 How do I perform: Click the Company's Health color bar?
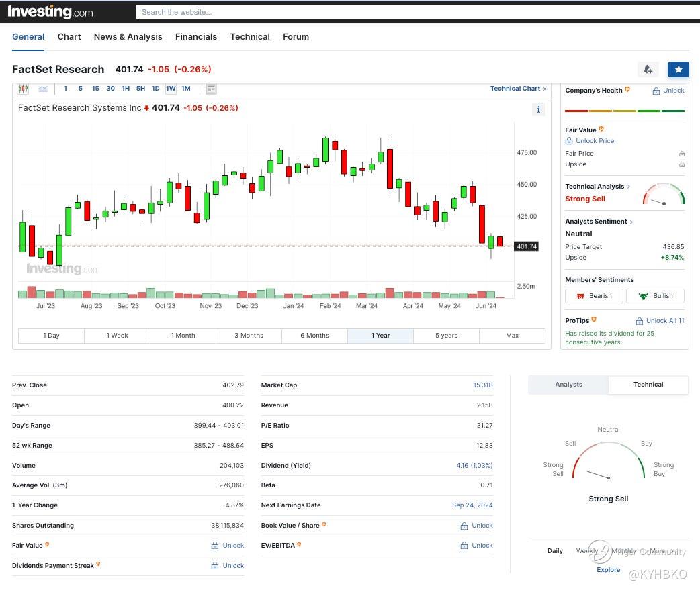tap(624, 111)
